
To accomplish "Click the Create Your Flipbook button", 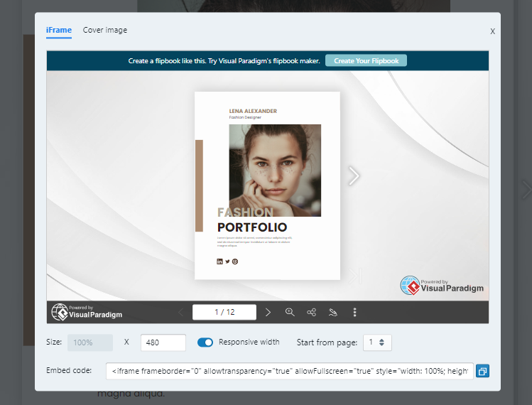I will pos(366,61).
